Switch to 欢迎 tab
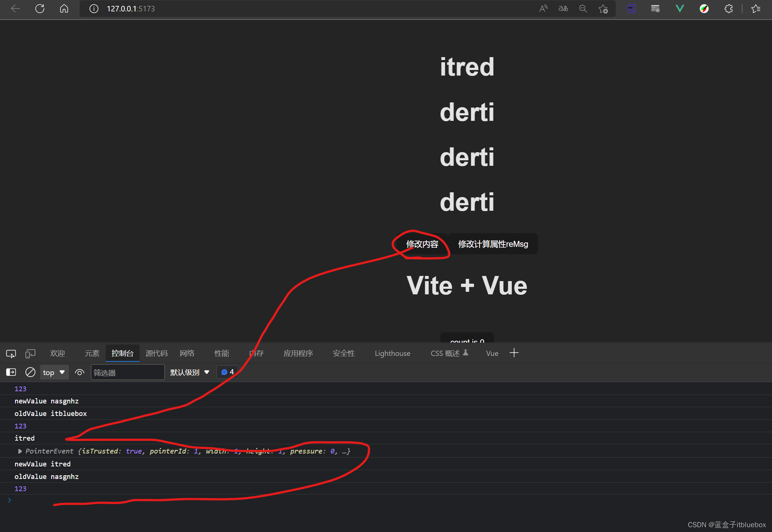 57,353
